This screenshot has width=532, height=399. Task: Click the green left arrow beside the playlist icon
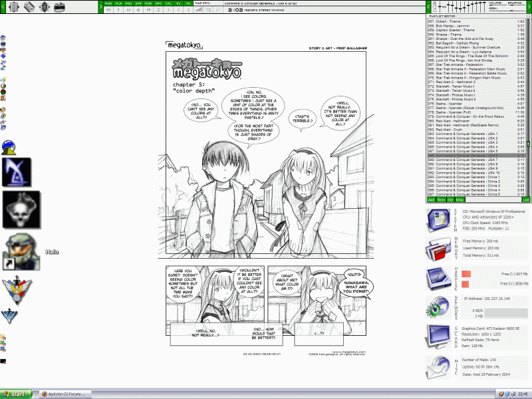pos(3,7)
